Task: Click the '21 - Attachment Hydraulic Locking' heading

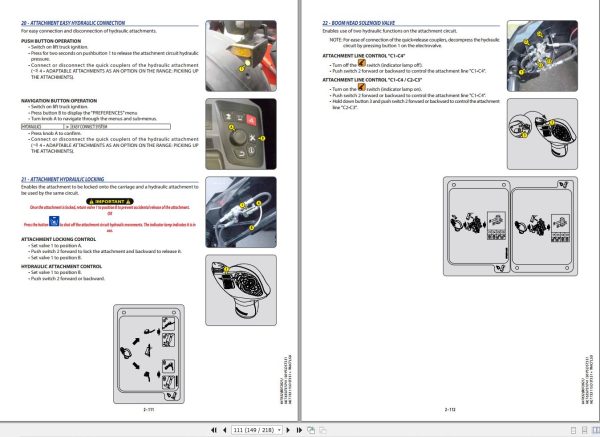Action: tap(62, 179)
